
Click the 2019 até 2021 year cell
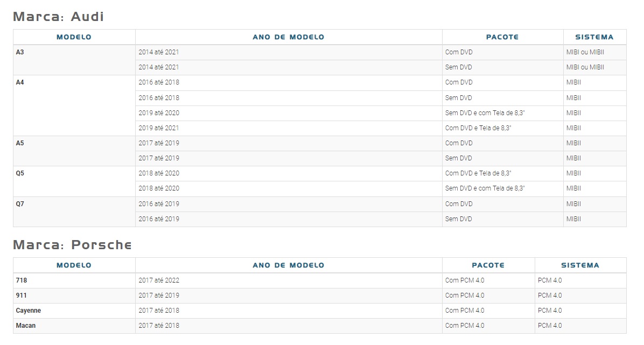pos(288,128)
